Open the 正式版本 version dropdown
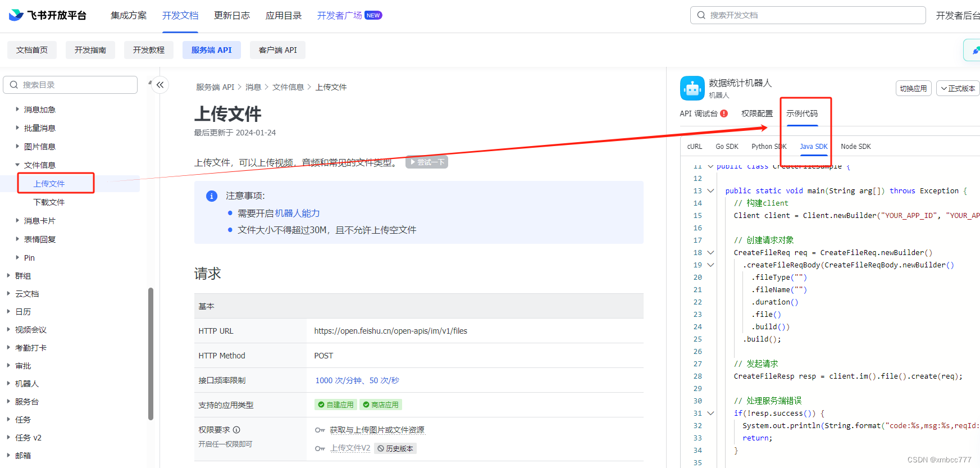Image resolution: width=980 pixels, height=468 pixels. [x=958, y=88]
